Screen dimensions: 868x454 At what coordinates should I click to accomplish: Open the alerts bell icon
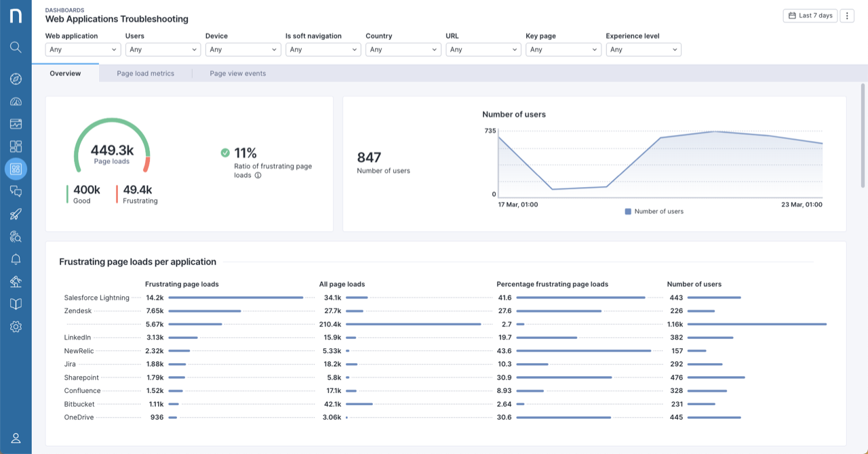[16, 259]
